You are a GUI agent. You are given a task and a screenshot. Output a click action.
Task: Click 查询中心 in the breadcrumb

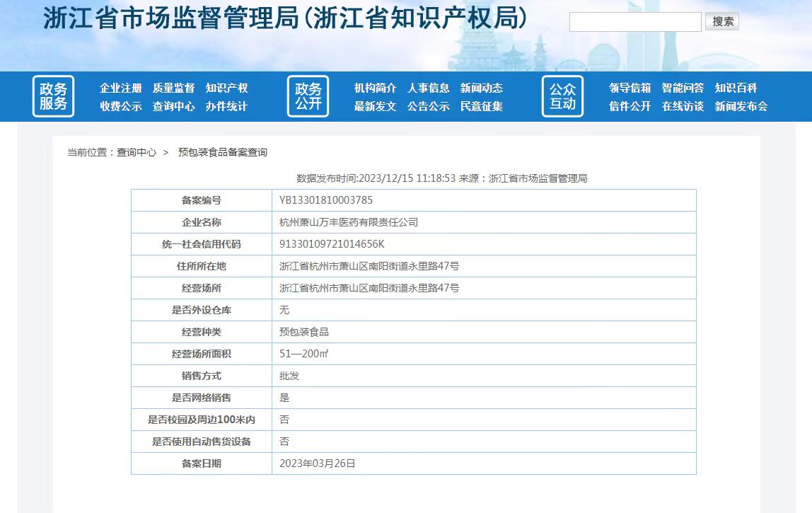pyautogui.click(x=137, y=152)
